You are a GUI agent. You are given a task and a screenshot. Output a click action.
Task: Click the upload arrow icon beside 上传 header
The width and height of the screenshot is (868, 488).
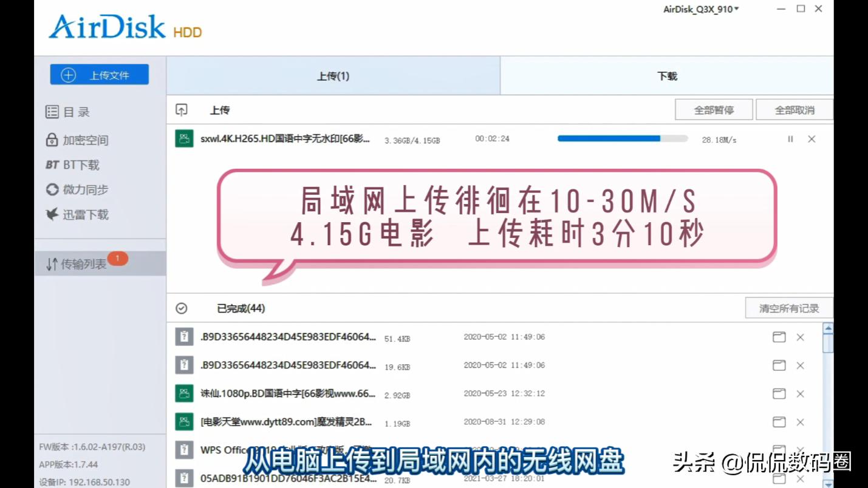pos(182,110)
